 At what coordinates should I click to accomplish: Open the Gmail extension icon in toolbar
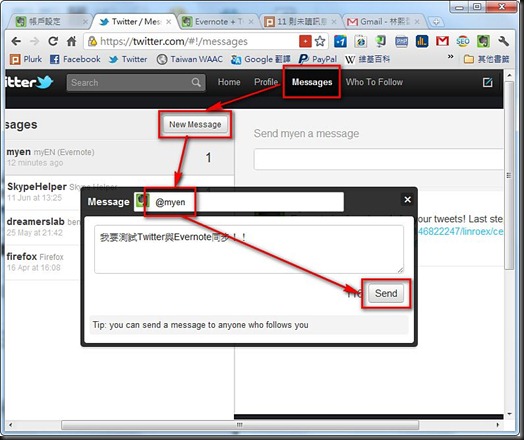click(442, 41)
